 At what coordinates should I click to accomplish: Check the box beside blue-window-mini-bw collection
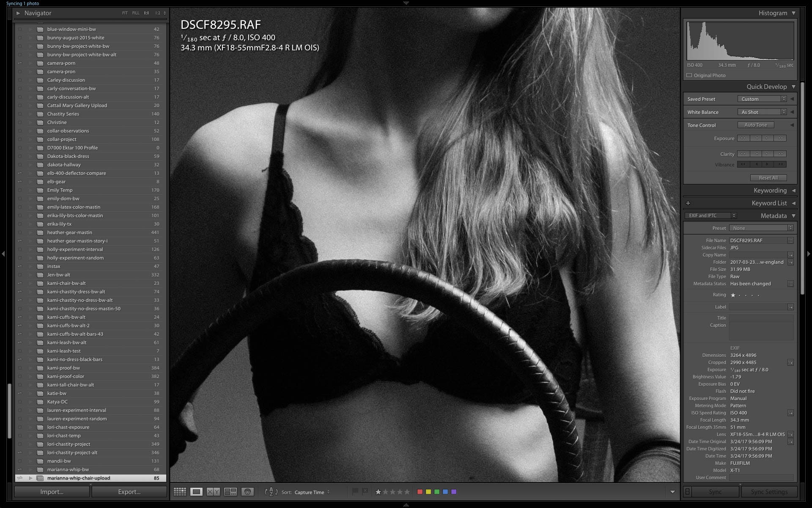click(19, 29)
